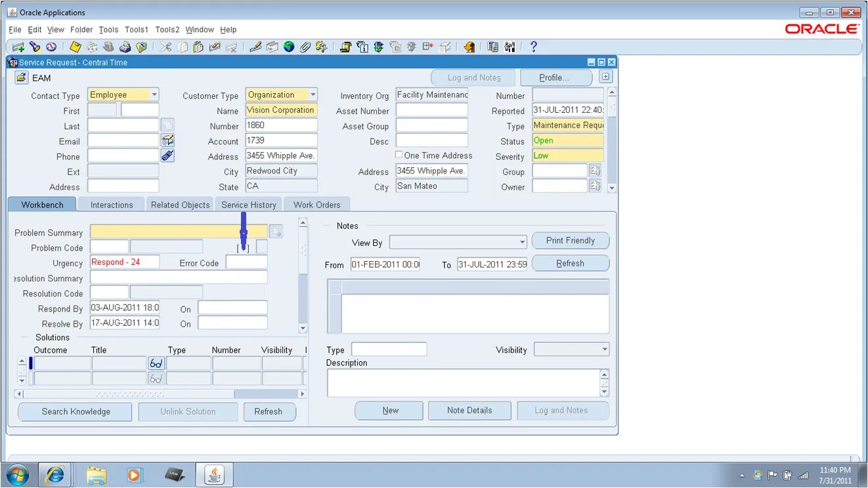Click the Folder Tools toolbar icon
The width and height of the screenshot is (868, 488).
[x=321, y=47]
